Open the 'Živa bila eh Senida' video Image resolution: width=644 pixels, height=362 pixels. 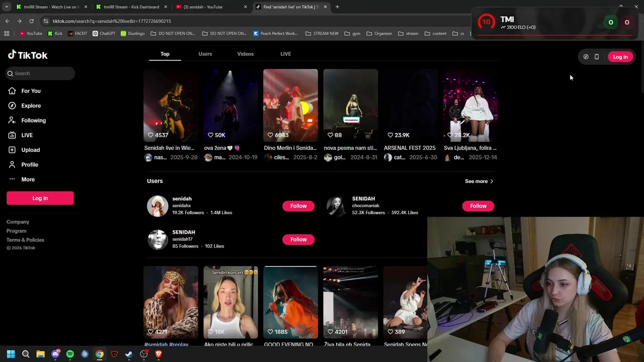[x=351, y=302]
